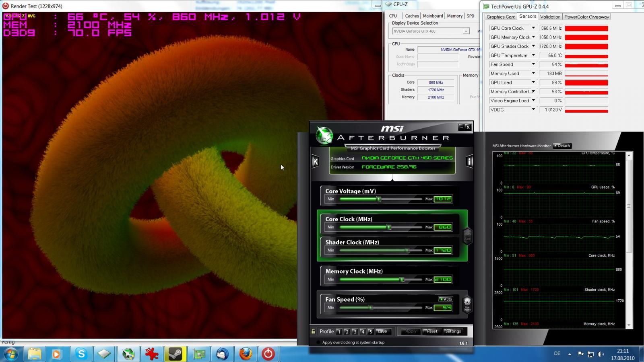Open Thunderbird from the taskbar
Viewport: 644px width, 362px height.
[222, 354]
